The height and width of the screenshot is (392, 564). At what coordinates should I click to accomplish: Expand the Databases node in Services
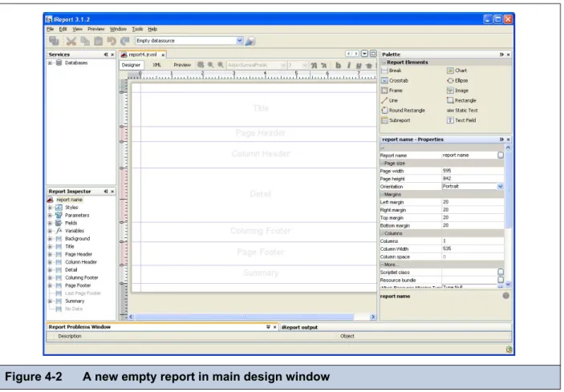tap(50, 63)
